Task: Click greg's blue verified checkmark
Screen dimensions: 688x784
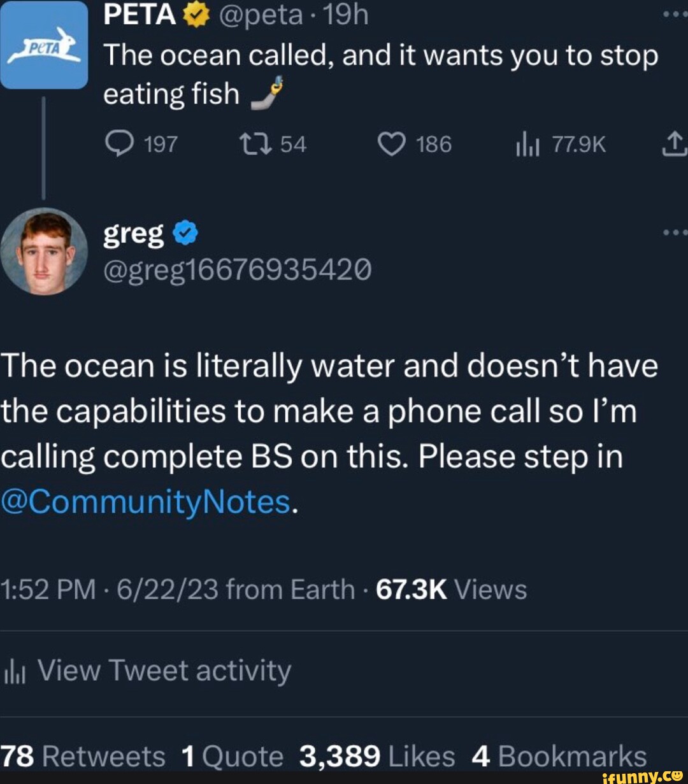Action: (185, 234)
